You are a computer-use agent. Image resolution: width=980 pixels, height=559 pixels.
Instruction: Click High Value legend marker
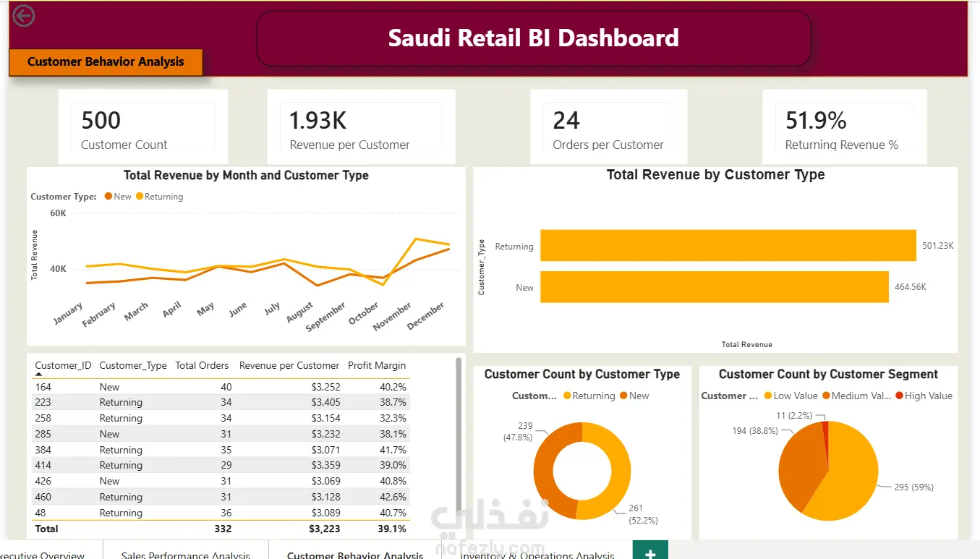(899, 396)
